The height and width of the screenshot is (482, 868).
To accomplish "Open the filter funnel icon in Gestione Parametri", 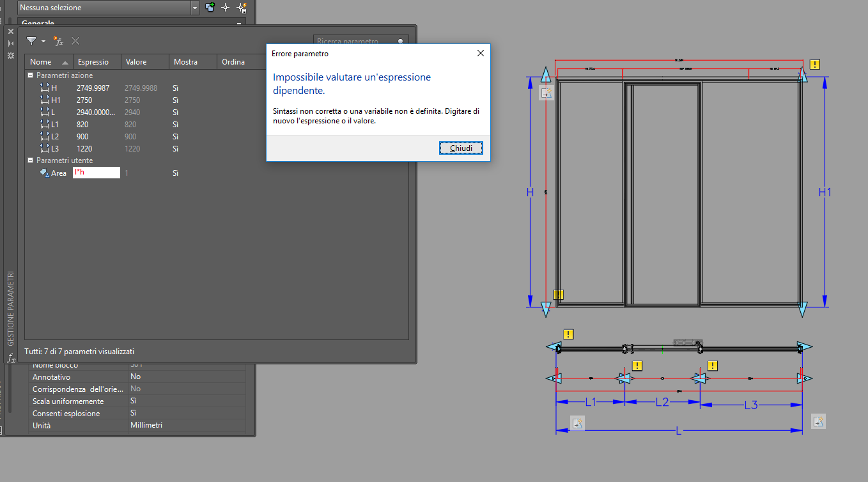I will point(31,40).
